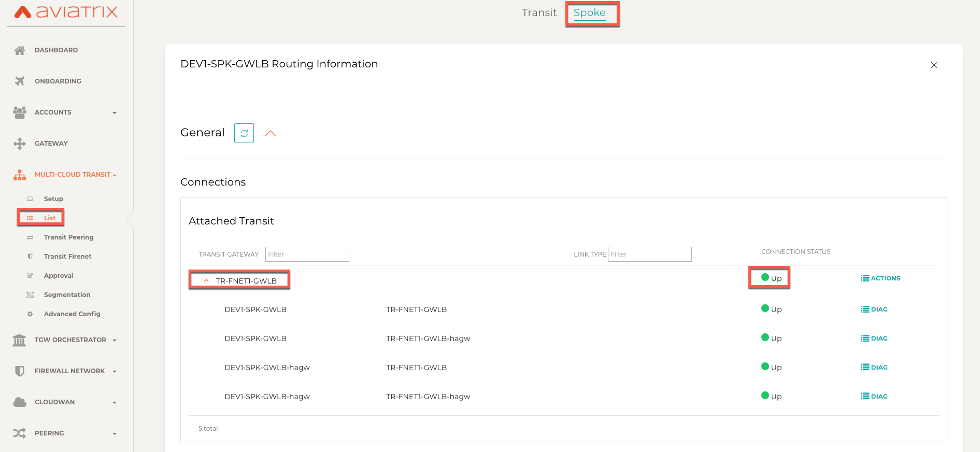980x452 pixels.
Task: Collapse the TR-FNET1-GWLB transit row
Action: (206, 280)
